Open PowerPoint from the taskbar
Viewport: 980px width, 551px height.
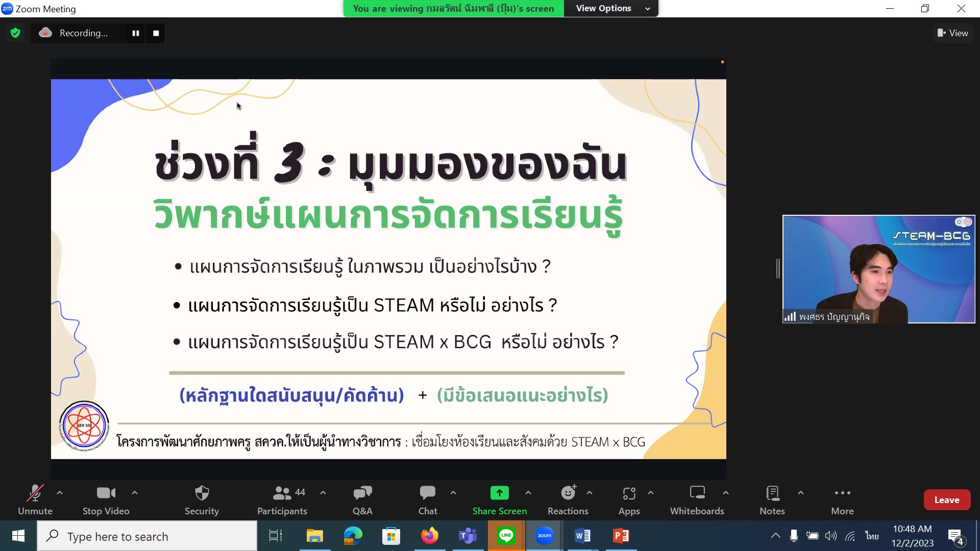coord(621,536)
